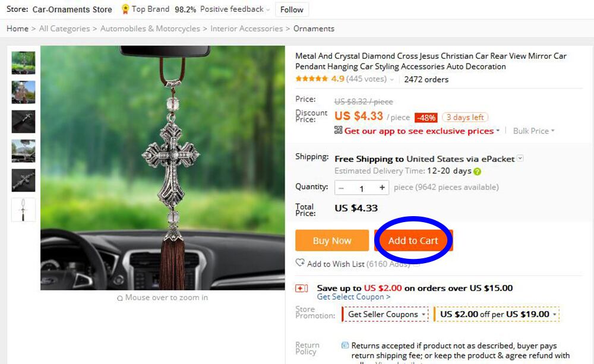Click the zoom magnifier icon under image
Viewport: 594px width, 364px height.
(x=120, y=298)
